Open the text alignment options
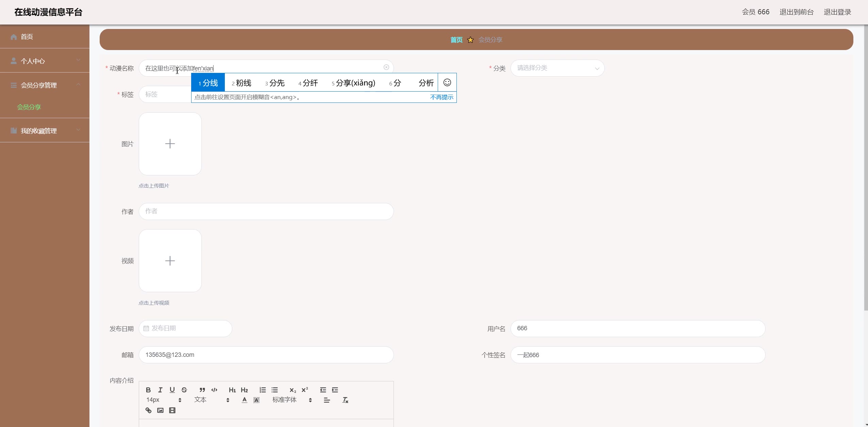The image size is (868, 427). (327, 400)
